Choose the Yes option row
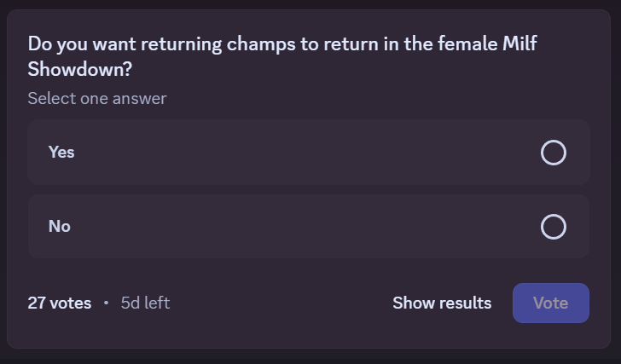This screenshot has width=621, height=364. pyautogui.click(x=308, y=153)
